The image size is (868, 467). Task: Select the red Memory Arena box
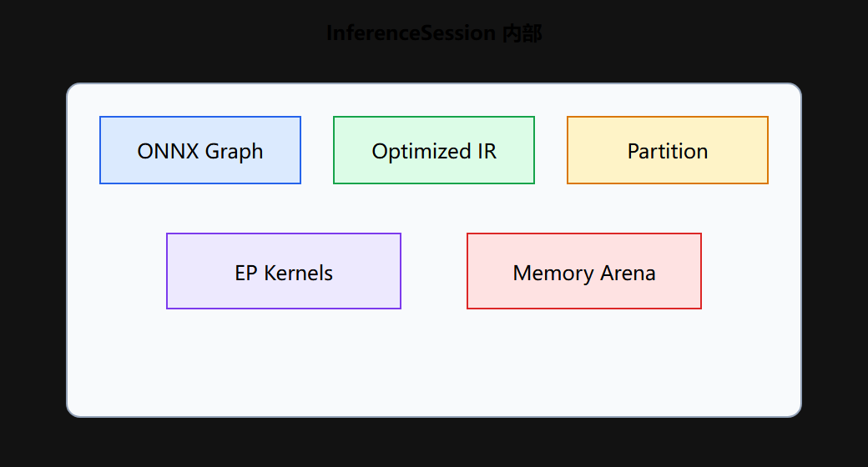pyautogui.click(x=584, y=271)
